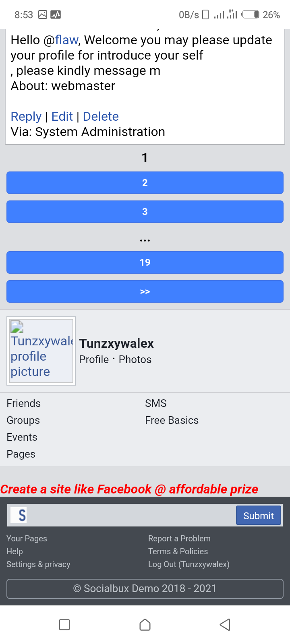Open Photos link under Tunzxywalex
This screenshot has width=290, height=644.
[135, 359]
